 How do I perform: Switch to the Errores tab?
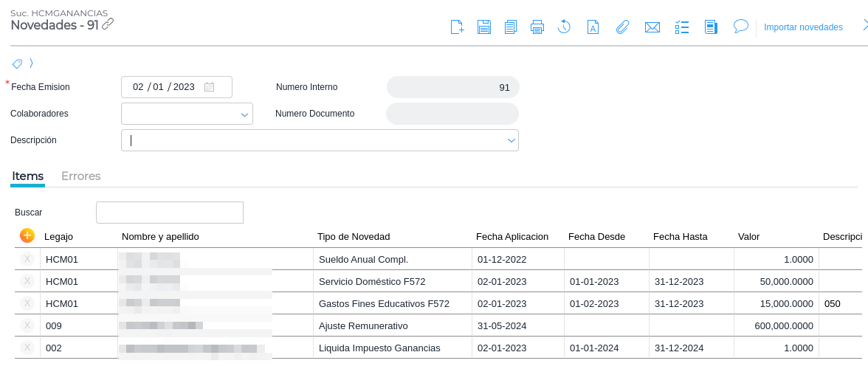81,176
